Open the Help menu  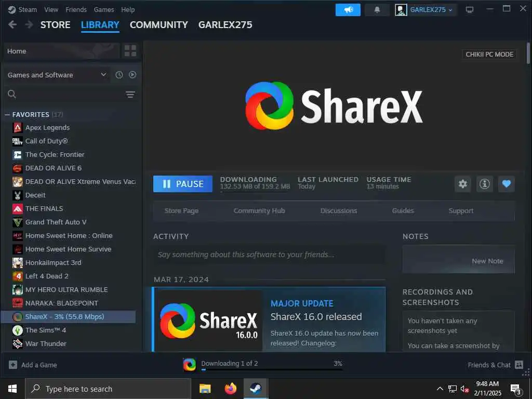click(x=128, y=9)
